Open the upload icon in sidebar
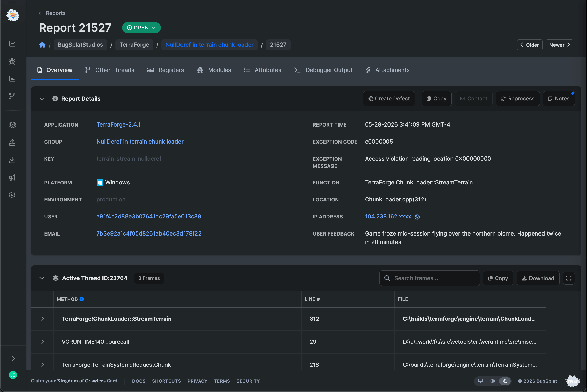This screenshot has height=392, width=587. 12,142
